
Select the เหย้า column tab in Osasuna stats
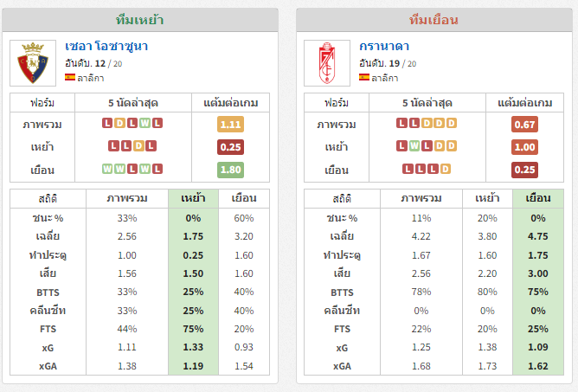click(193, 198)
